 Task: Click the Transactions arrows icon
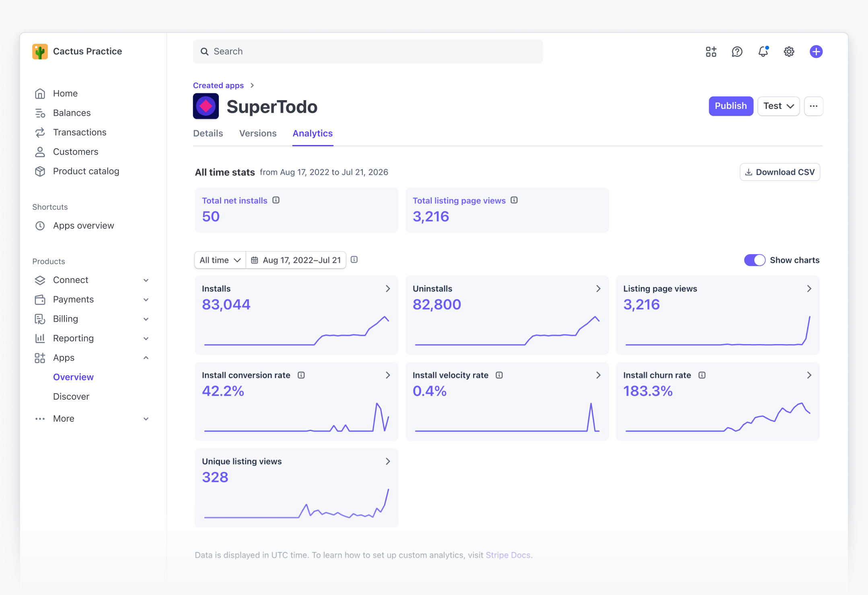40,132
